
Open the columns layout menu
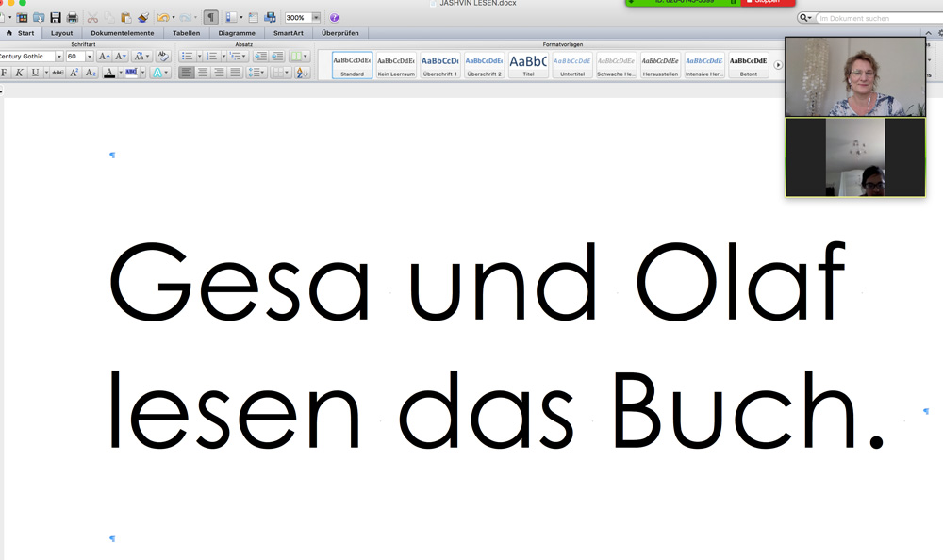click(x=299, y=56)
